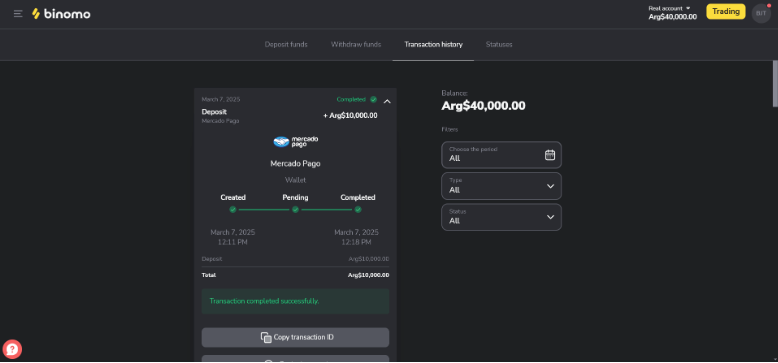Image resolution: width=778 pixels, height=363 pixels.
Task: Click the page vertical scrollbar
Action: pyautogui.click(x=775, y=83)
